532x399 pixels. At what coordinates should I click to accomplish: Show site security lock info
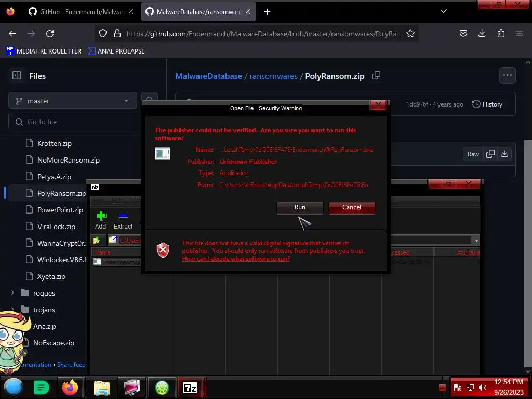[x=117, y=34]
